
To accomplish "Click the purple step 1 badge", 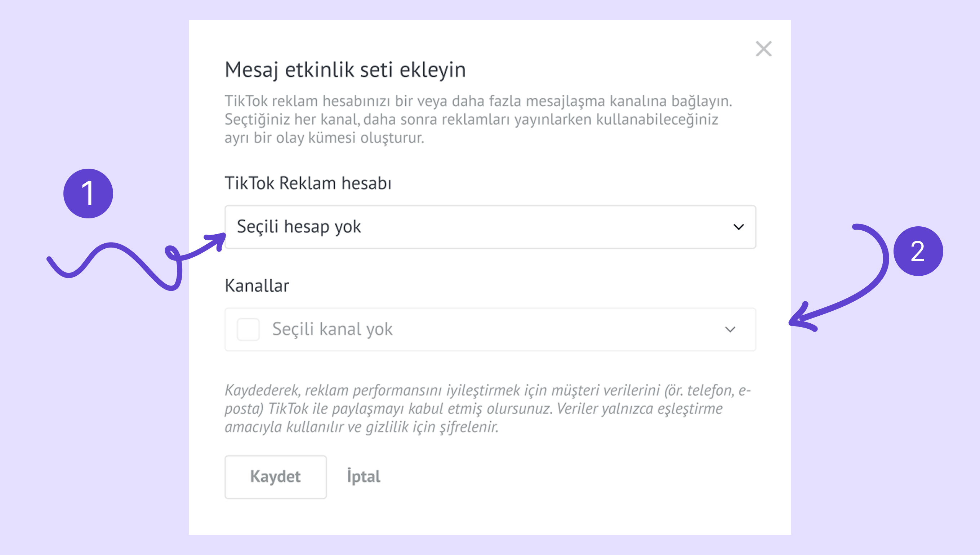I will pyautogui.click(x=88, y=194).
